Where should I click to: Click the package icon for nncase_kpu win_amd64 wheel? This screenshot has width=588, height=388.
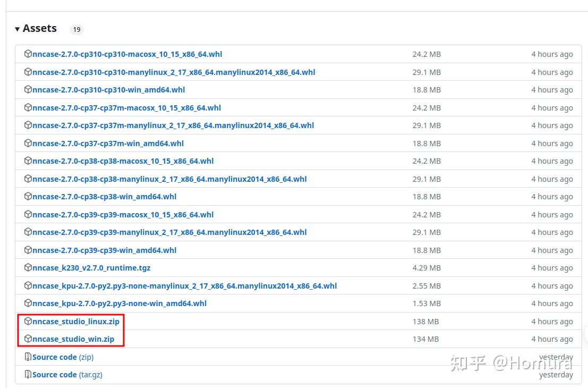click(28, 303)
